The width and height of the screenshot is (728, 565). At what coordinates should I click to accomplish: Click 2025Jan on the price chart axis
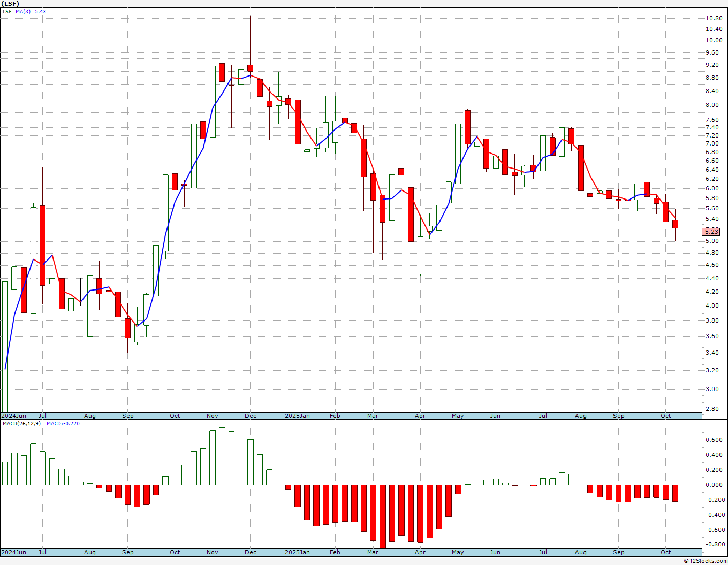click(x=297, y=416)
